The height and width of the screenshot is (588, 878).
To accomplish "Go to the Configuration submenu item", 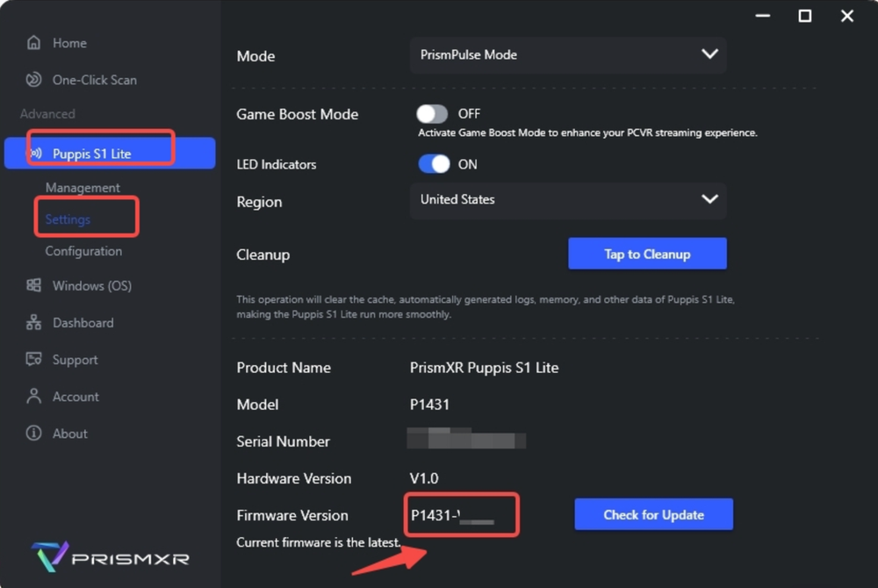I will (x=83, y=251).
